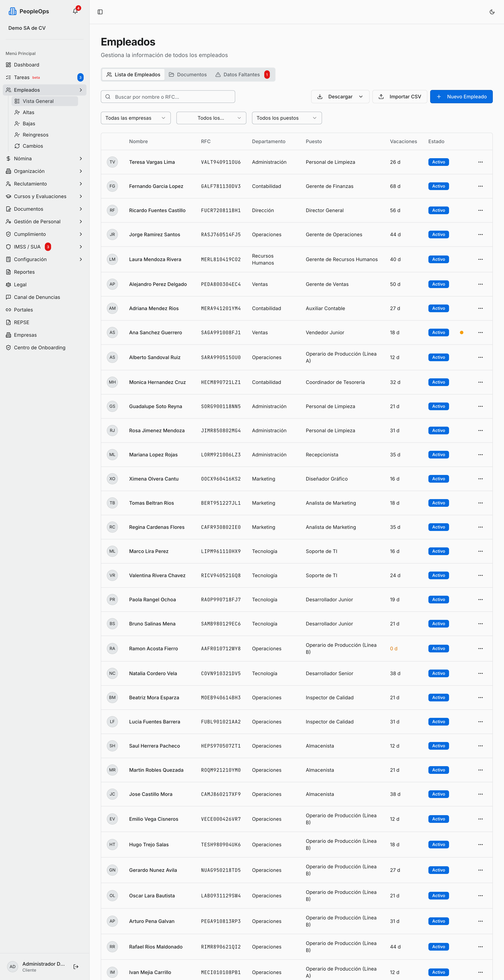Click the Tareas checklist icon
Image resolution: width=504 pixels, height=980 pixels.
coord(8,77)
